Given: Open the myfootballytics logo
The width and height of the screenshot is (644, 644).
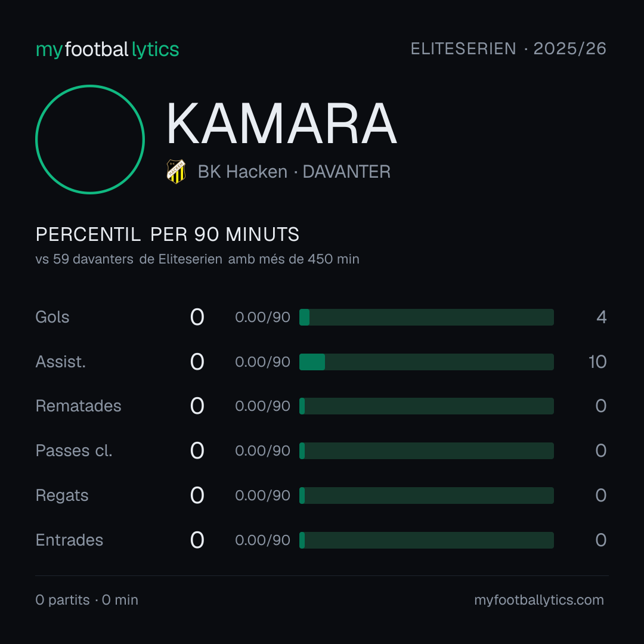Looking at the screenshot, I should pyautogui.click(x=107, y=49).
